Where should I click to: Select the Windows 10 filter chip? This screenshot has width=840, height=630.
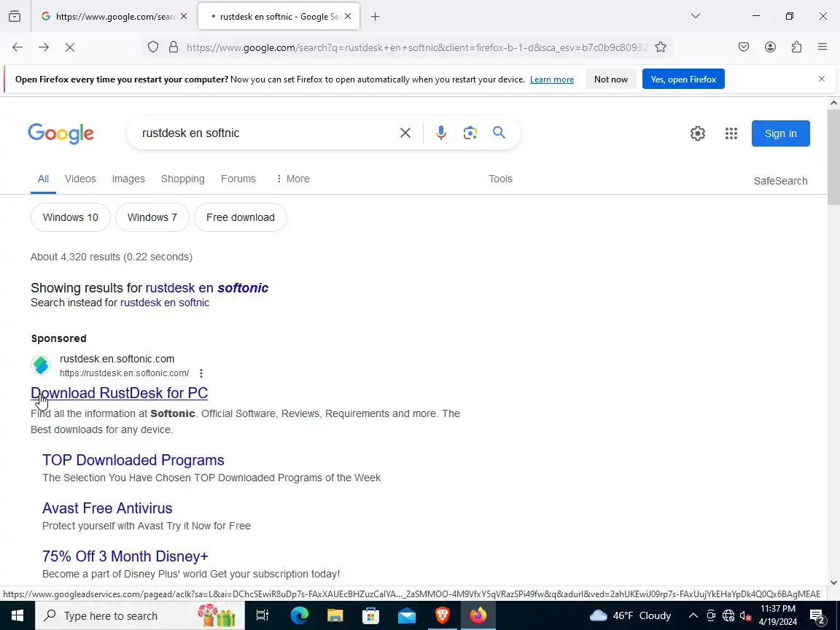pyautogui.click(x=71, y=217)
